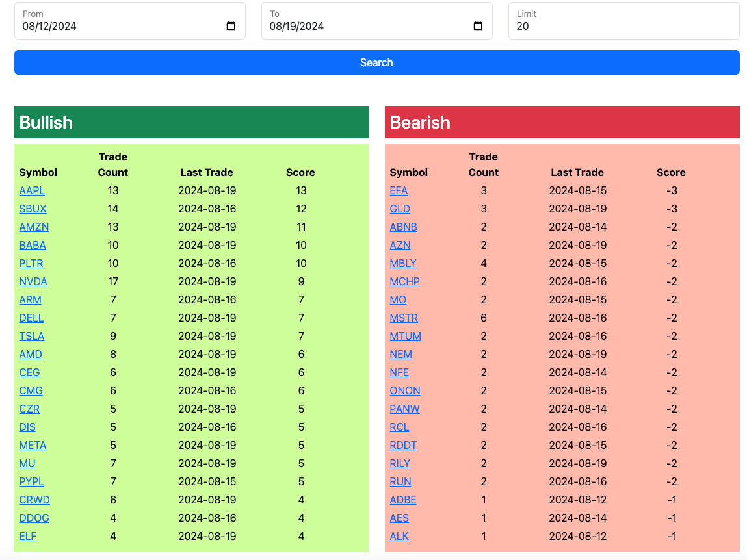
Task: Select the trade count 6 in the MSTR row
Action: pos(484,318)
